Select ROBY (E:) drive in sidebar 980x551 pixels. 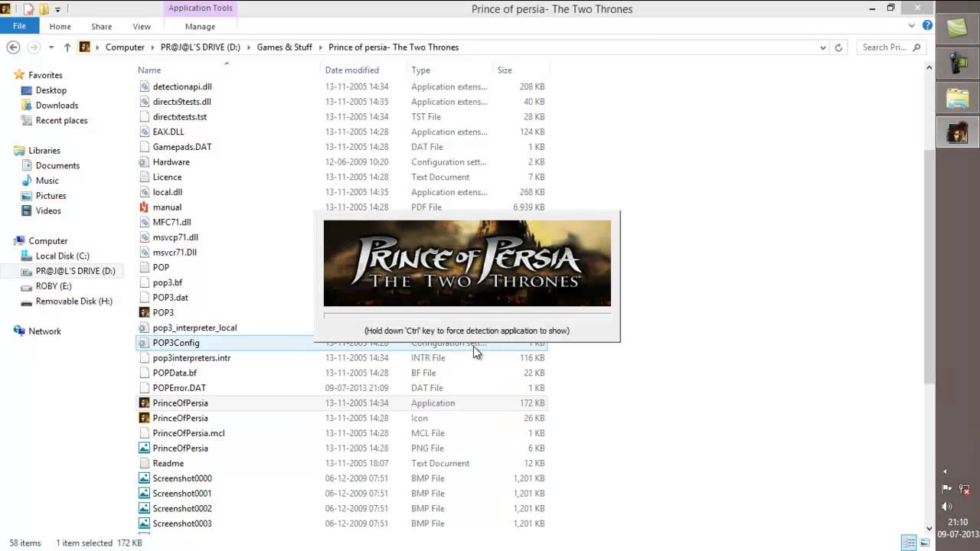tap(53, 286)
